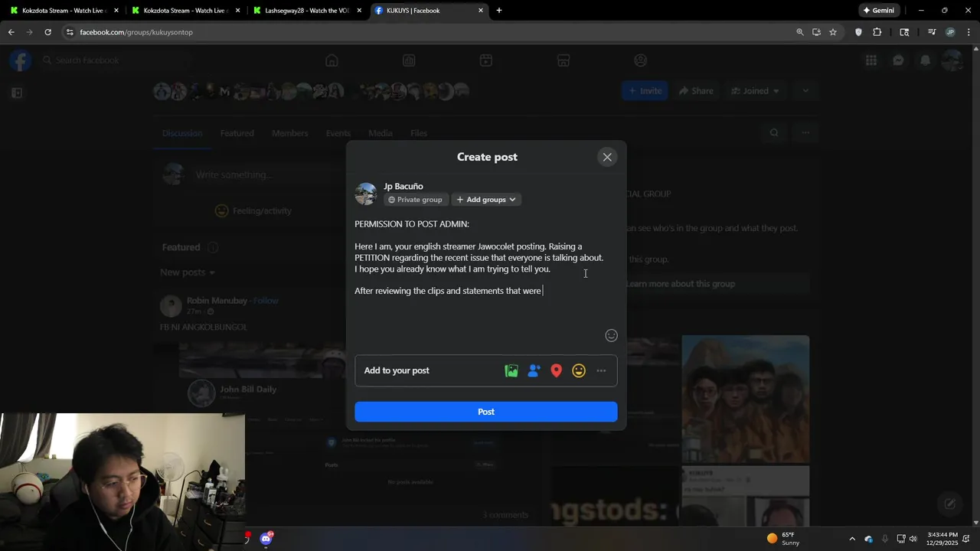Open Robin Manubay profile name
Viewport: 980px width, 551px height.
217,301
